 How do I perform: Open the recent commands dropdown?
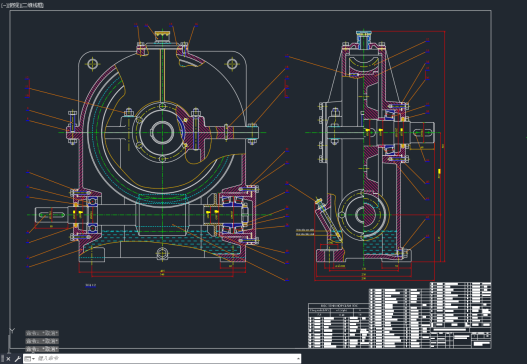coord(30,359)
